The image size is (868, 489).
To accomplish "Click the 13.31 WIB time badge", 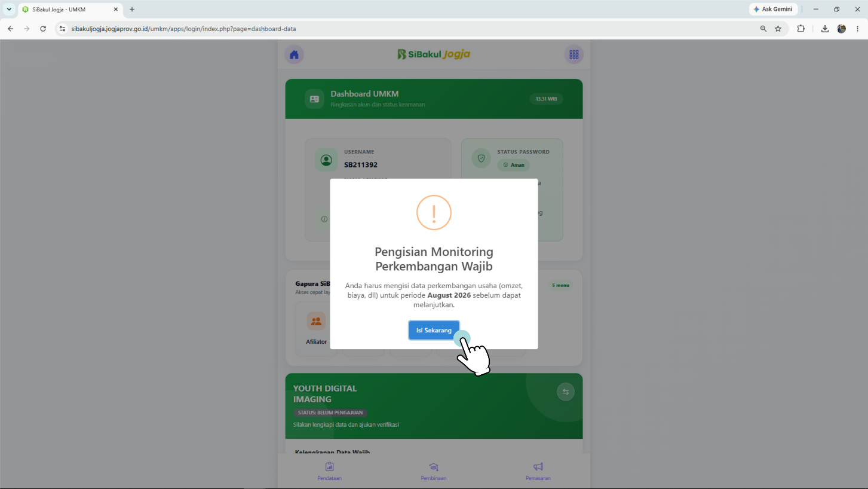I will pyautogui.click(x=546, y=99).
